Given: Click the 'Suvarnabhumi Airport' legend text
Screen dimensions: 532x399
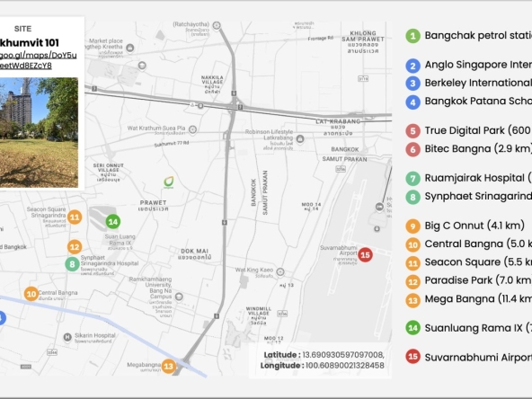Looking at the screenshot, I should [x=478, y=358].
